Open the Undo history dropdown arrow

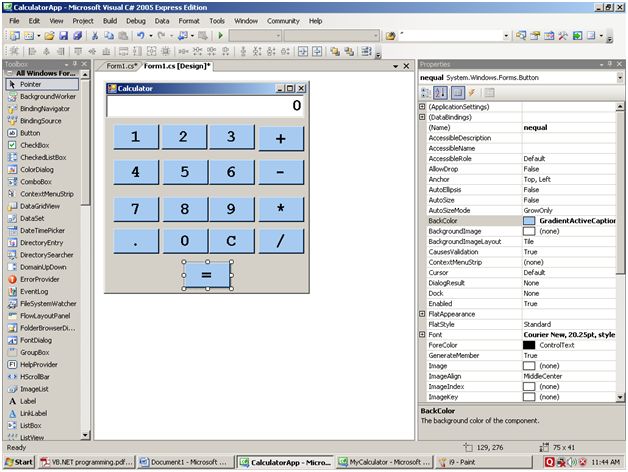(x=151, y=36)
